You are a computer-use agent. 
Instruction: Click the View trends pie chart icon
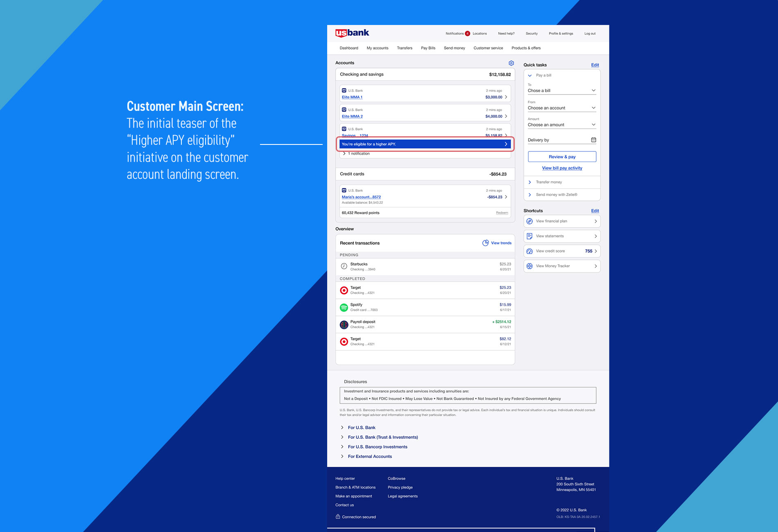(485, 243)
